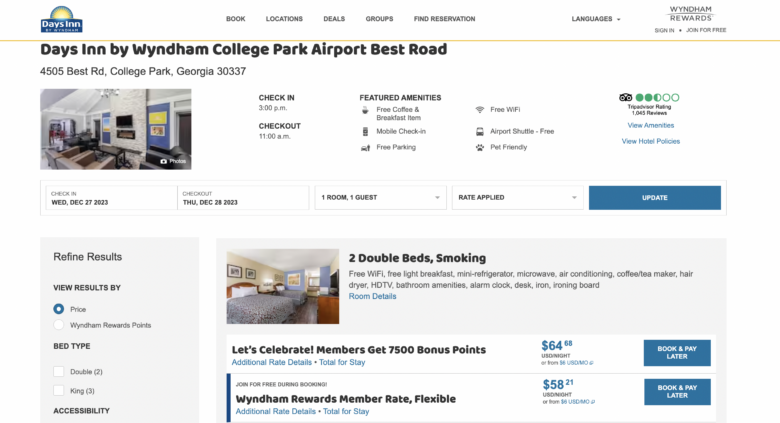The height and width of the screenshot is (423, 780).
Task: Open the Locations menu
Action: tap(284, 19)
